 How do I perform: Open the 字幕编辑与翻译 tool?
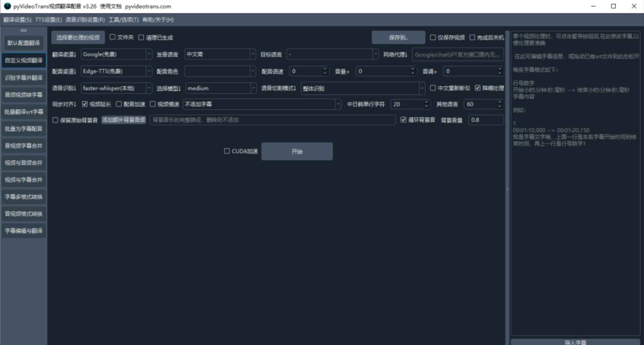pos(24,231)
